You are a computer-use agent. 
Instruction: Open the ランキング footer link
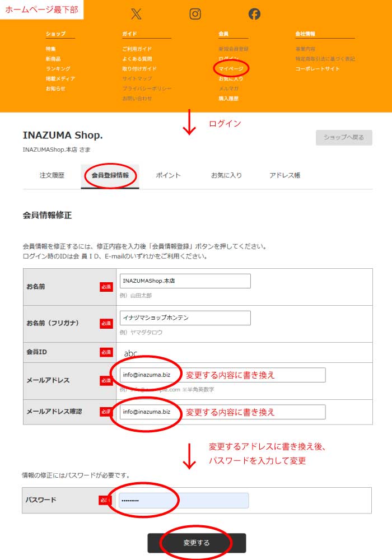tap(58, 68)
